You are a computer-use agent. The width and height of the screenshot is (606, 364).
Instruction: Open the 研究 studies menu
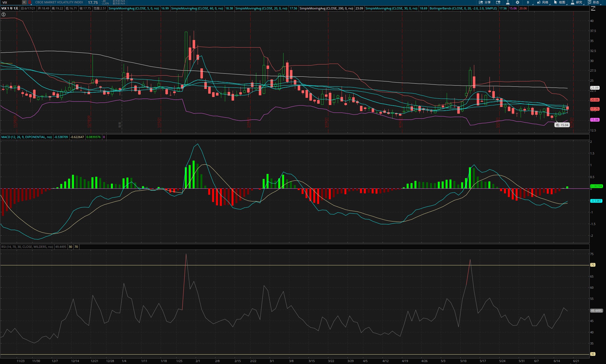coord(576,2)
